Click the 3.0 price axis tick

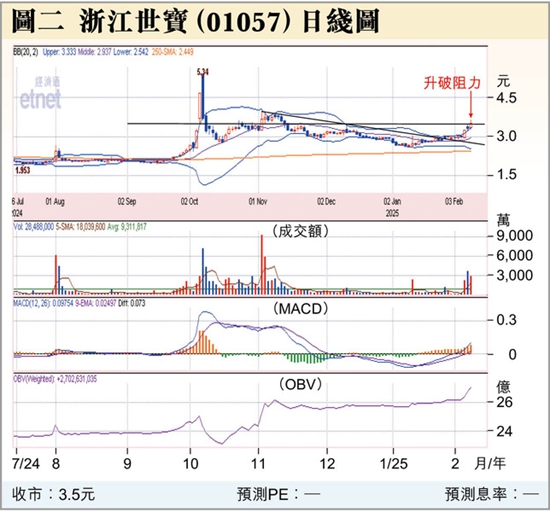tap(507, 136)
